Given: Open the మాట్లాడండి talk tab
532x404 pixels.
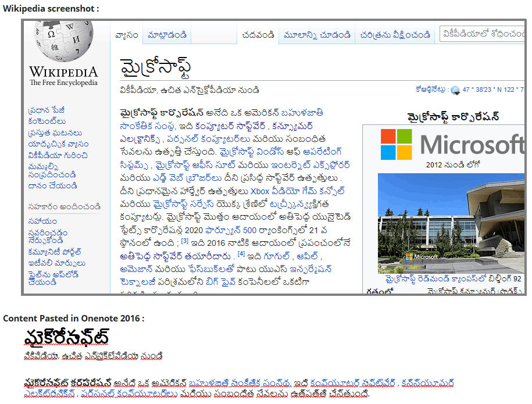Looking at the screenshot, I should coord(167,34).
